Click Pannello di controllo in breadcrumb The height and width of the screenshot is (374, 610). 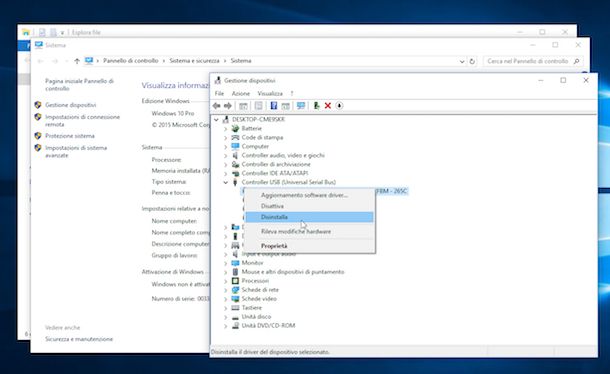[131, 61]
